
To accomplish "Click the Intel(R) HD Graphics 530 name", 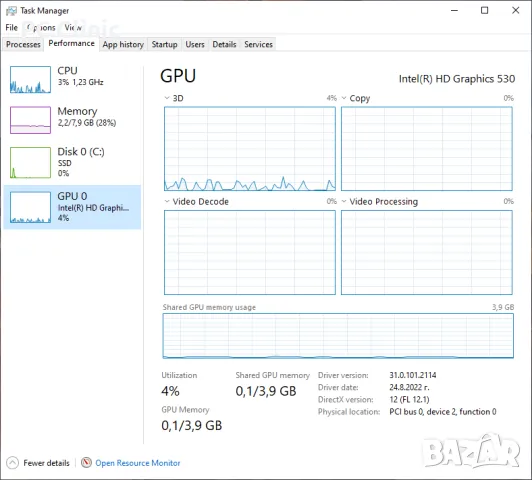I will pyautogui.click(x=457, y=79).
